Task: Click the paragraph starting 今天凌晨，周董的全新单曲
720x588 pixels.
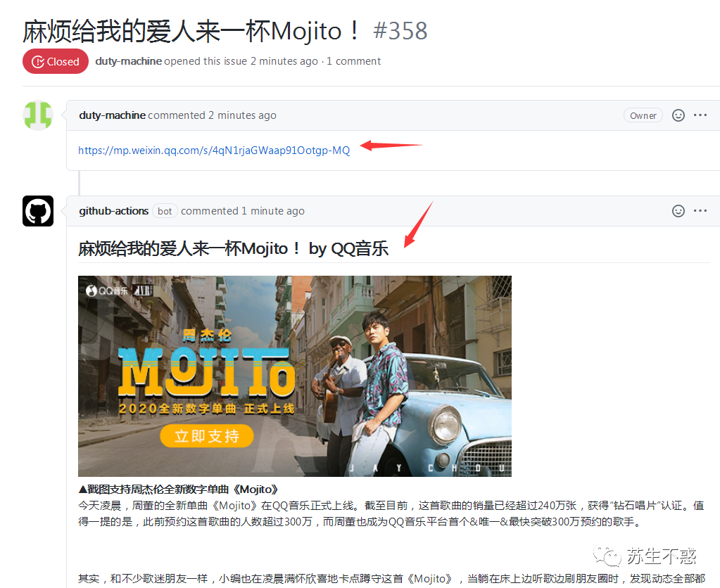Action: (391, 513)
